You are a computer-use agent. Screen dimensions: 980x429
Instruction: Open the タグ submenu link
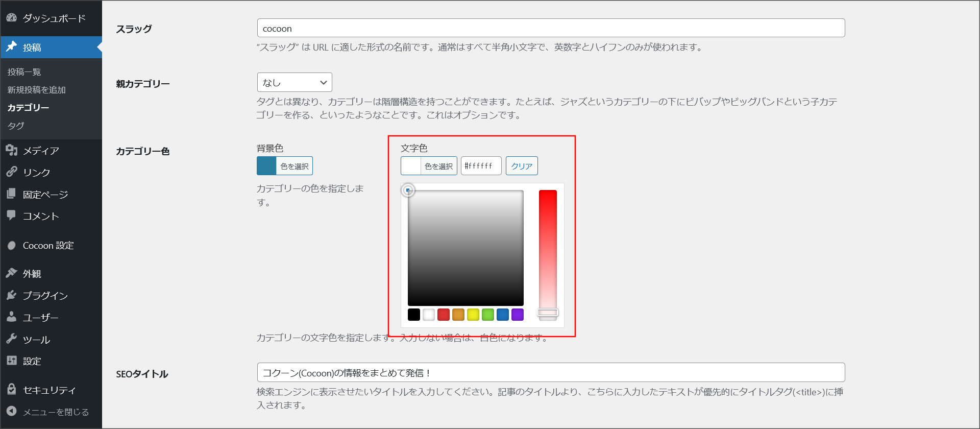16,126
